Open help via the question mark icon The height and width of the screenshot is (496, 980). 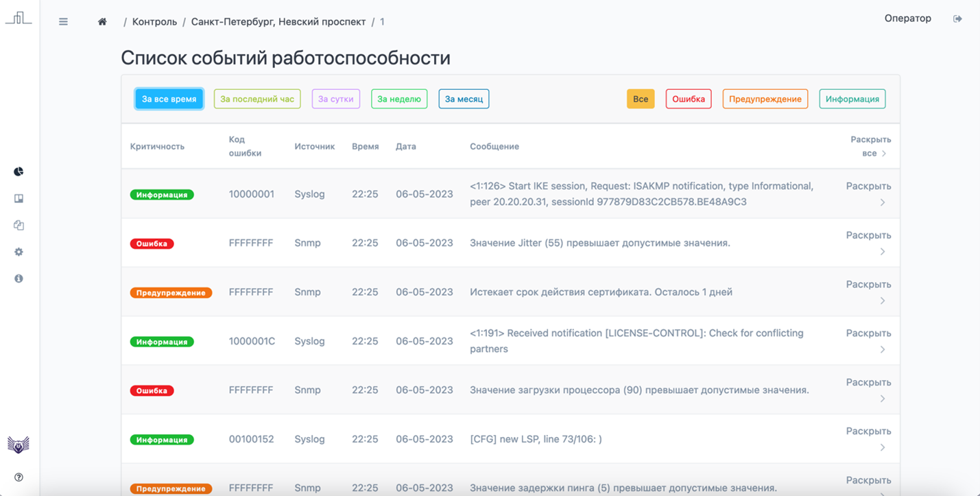point(19,476)
